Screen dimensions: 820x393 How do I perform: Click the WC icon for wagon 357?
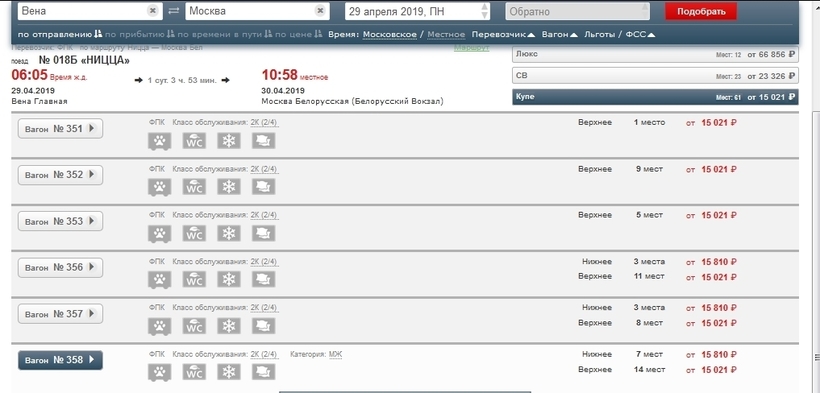[x=194, y=326]
